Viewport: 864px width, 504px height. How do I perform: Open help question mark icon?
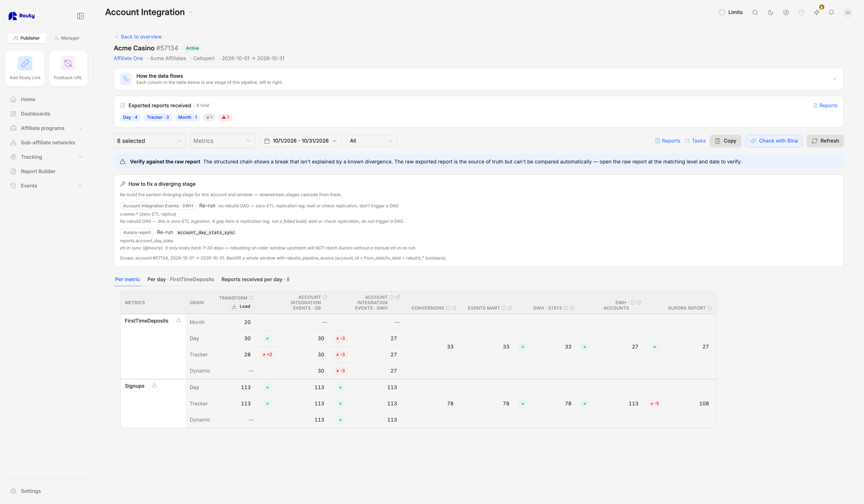pyautogui.click(x=801, y=12)
